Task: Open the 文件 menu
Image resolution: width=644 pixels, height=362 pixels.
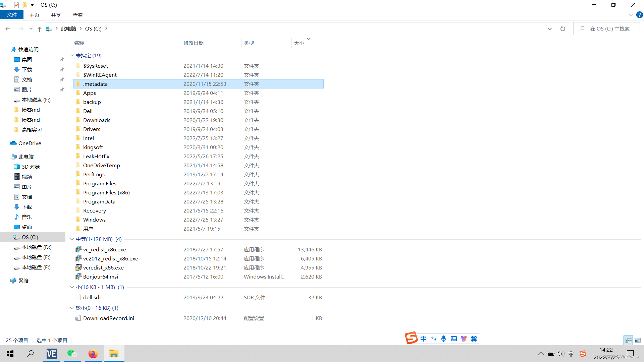Action: 12,14
